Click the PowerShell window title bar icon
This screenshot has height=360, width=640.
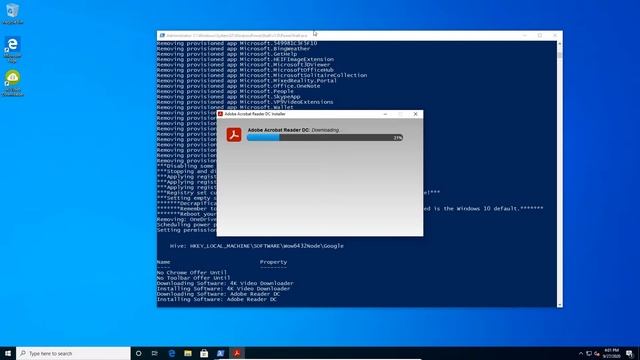click(x=162, y=36)
